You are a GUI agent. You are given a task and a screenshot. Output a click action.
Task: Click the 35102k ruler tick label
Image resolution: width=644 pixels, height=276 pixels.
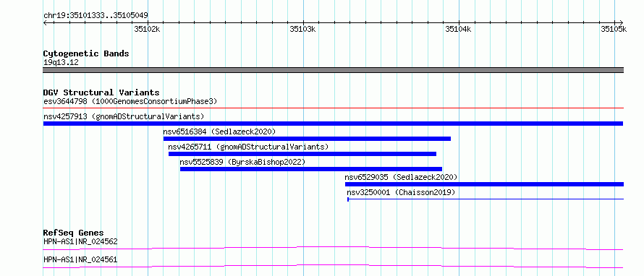pos(147,29)
